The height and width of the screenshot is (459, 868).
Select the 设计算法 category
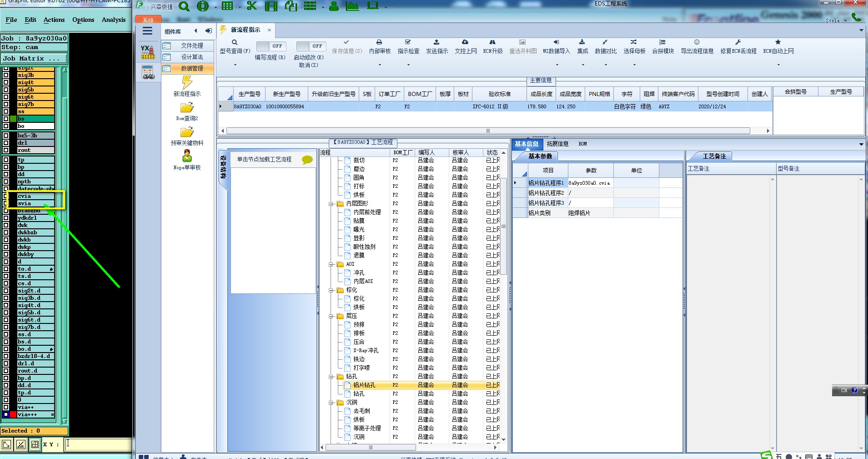187,57
